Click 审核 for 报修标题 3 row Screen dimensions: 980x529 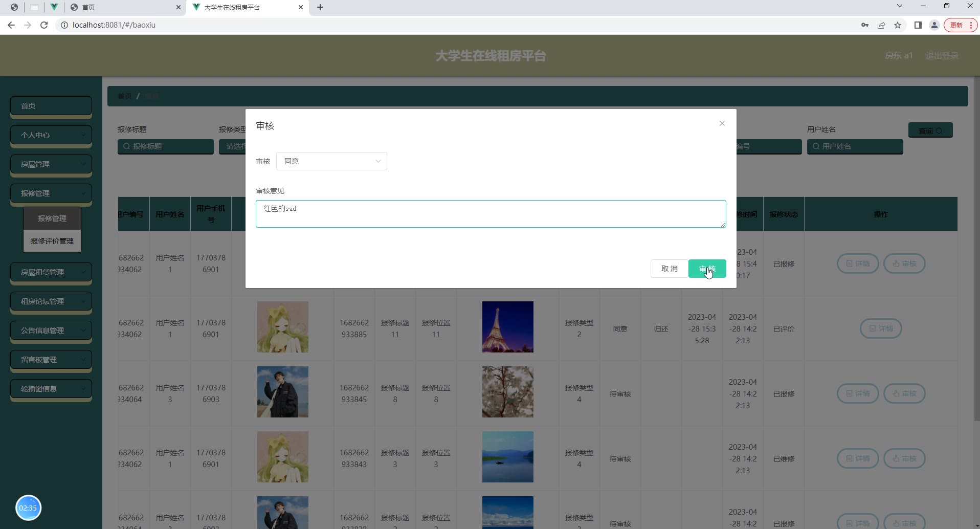(904, 458)
